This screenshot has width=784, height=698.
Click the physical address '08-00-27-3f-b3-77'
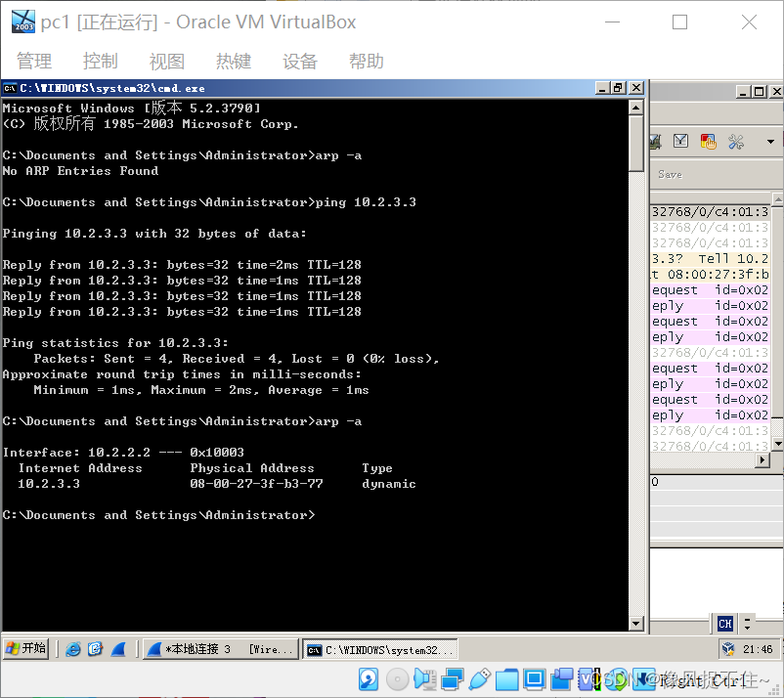point(256,484)
